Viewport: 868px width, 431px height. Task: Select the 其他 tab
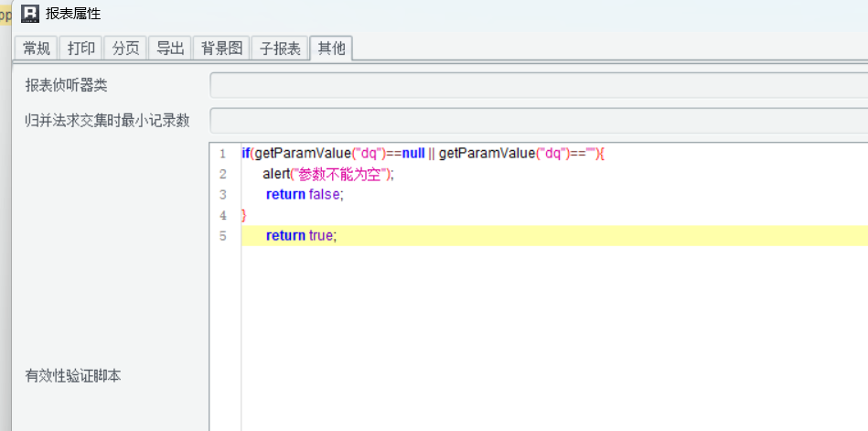click(x=331, y=48)
